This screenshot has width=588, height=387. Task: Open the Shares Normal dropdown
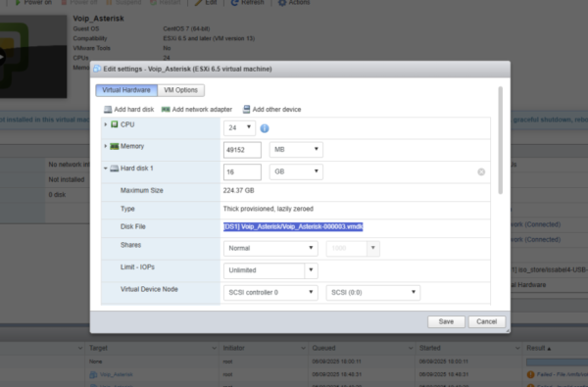(270, 248)
